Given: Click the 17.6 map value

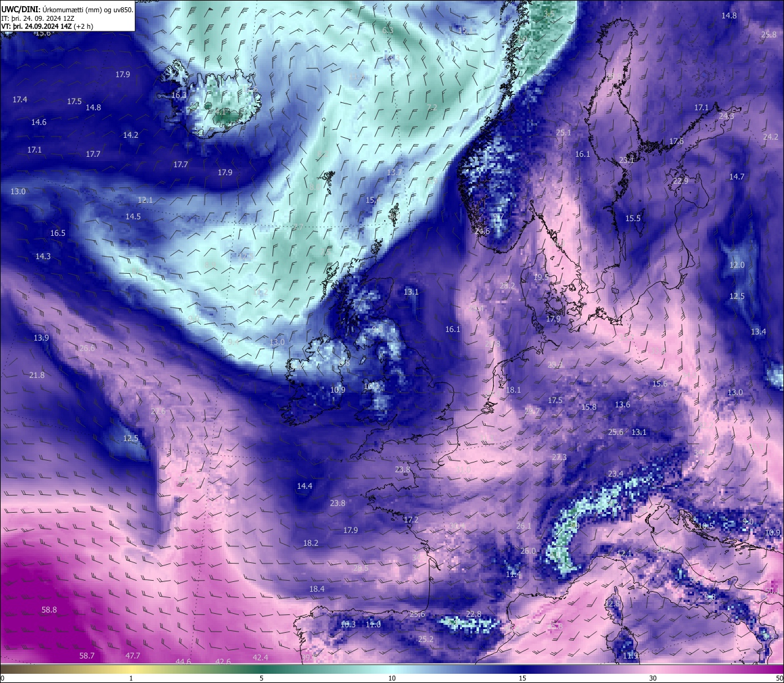Looking at the screenshot, I should tap(676, 141).
